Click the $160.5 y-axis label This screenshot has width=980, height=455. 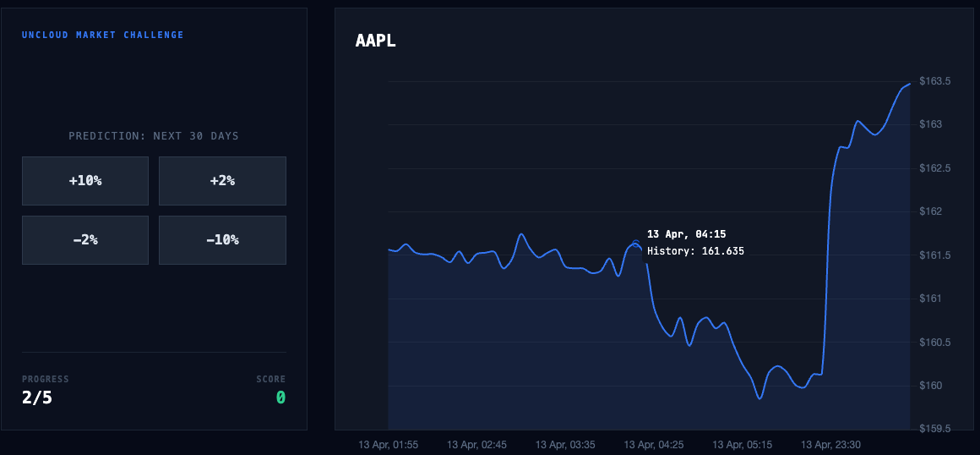(934, 343)
